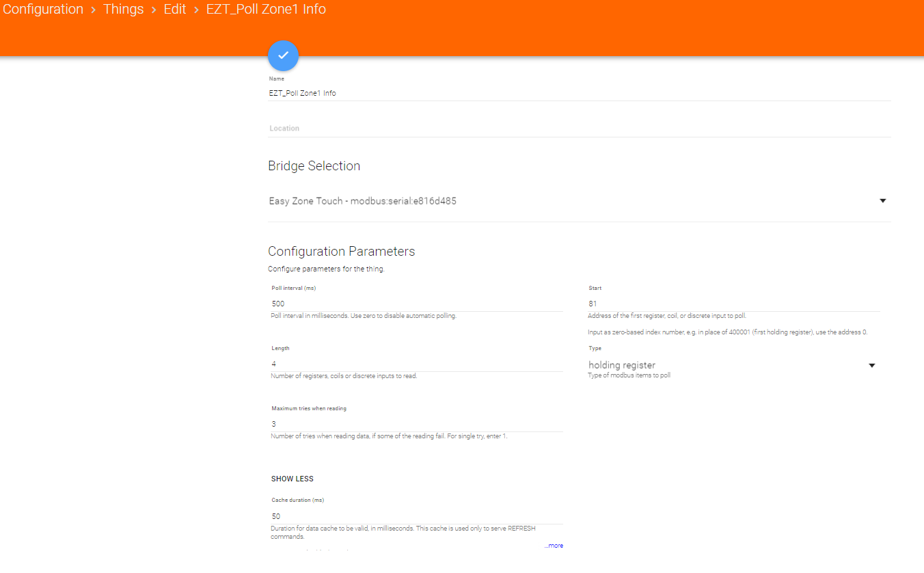Open the holding register type selector
The width and height of the screenshot is (924, 573).
(x=724, y=366)
